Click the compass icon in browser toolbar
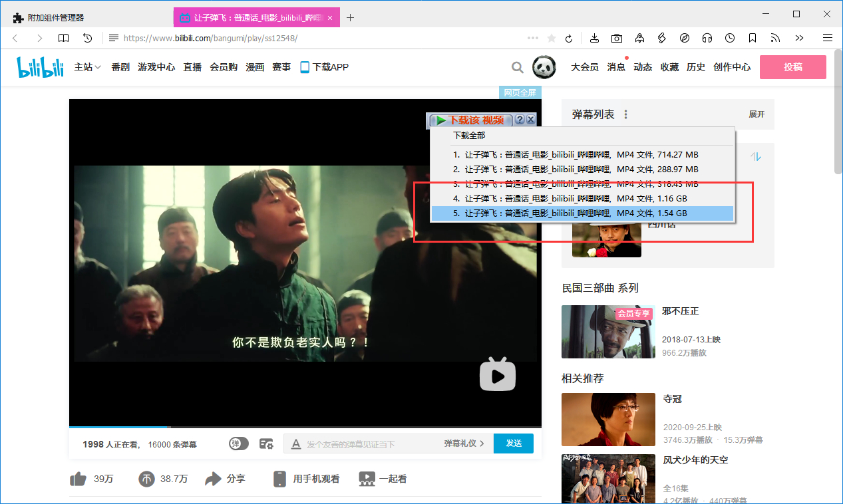The height and width of the screenshot is (504, 843). 685,38
